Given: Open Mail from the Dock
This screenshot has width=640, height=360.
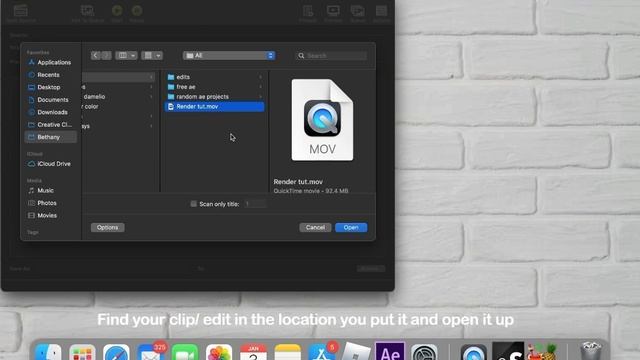Looking at the screenshot, I should (150, 353).
